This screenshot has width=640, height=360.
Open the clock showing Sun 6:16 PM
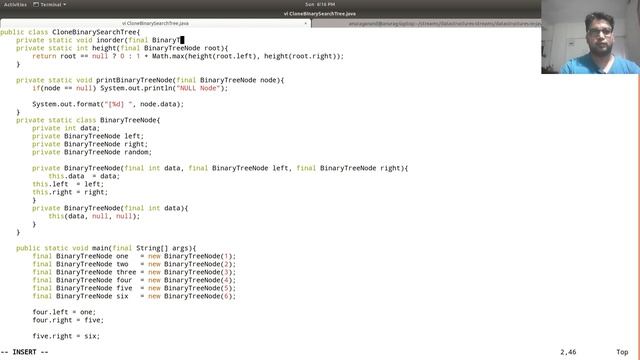(320, 4)
